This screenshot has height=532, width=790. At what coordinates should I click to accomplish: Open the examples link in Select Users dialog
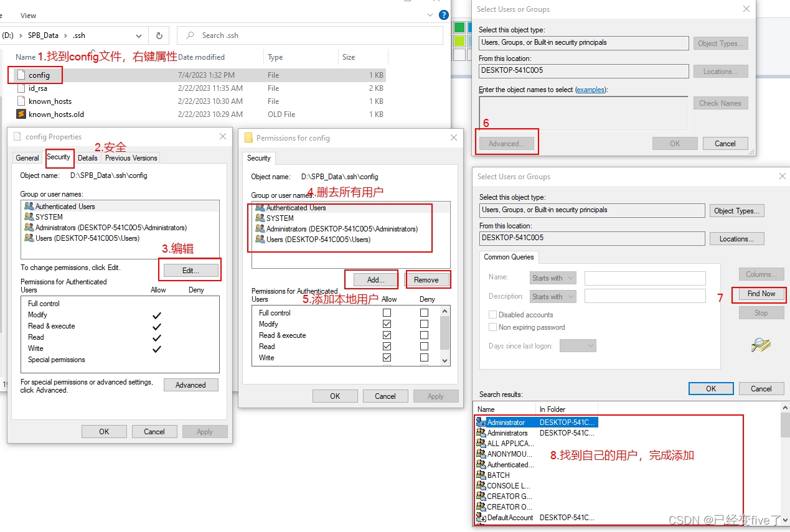590,89
